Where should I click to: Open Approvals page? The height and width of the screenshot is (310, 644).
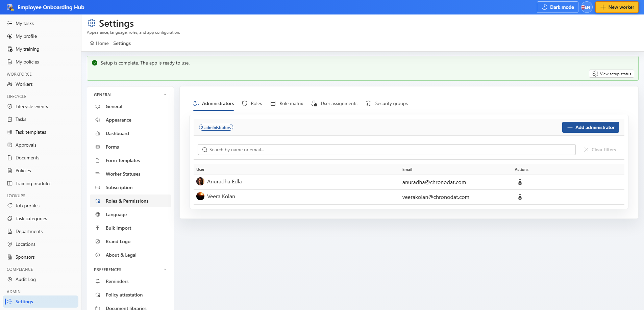(x=41, y=145)
